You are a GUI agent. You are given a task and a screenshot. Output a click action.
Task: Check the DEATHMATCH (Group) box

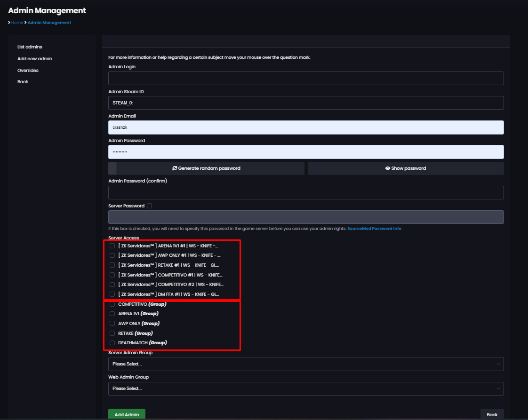pyautogui.click(x=112, y=342)
